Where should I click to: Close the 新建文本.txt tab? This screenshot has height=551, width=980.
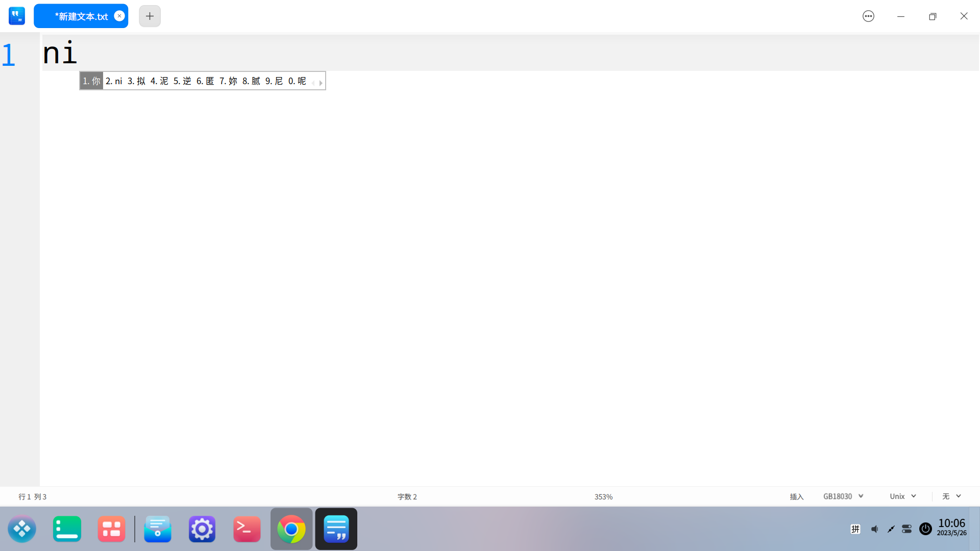coord(119,16)
